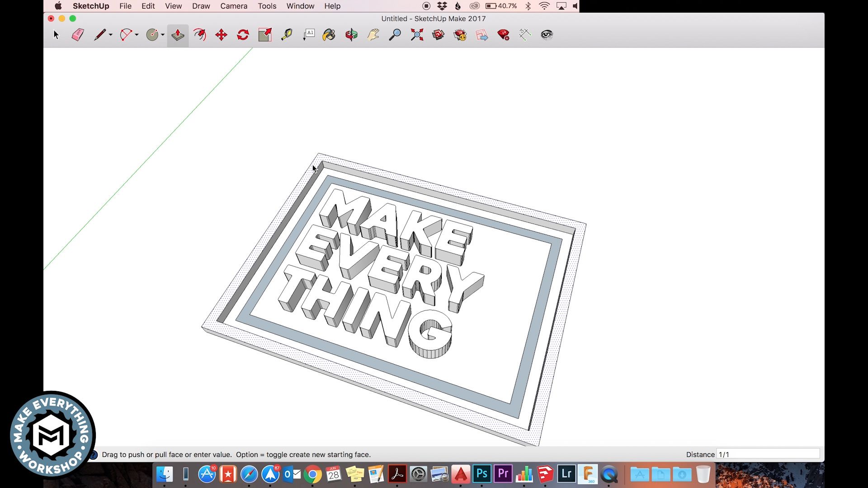This screenshot has height=488, width=868.
Task: Open the Camera menu
Action: click(233, 6)
